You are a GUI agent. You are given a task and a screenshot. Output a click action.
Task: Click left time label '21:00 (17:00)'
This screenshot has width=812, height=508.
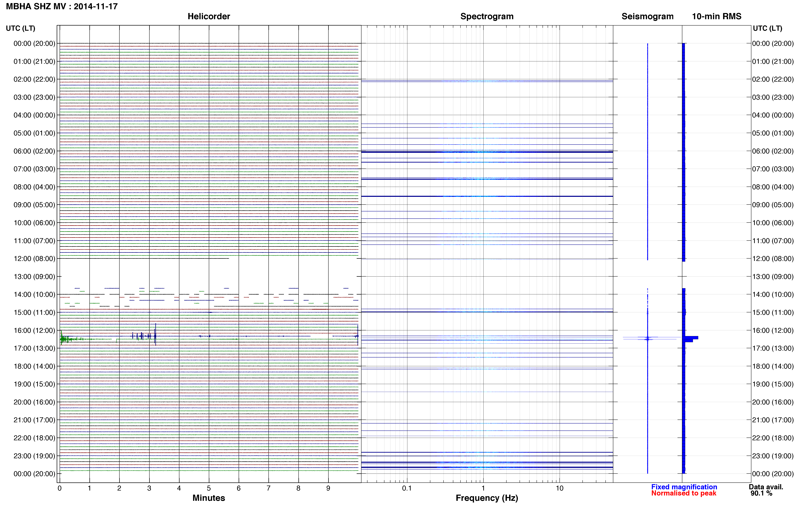click(34, 420)
